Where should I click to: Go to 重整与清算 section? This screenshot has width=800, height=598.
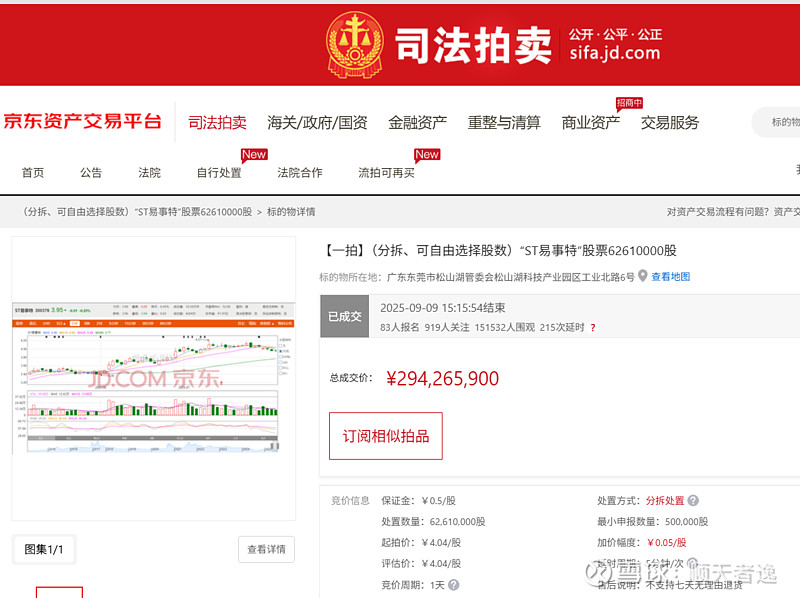504,123
